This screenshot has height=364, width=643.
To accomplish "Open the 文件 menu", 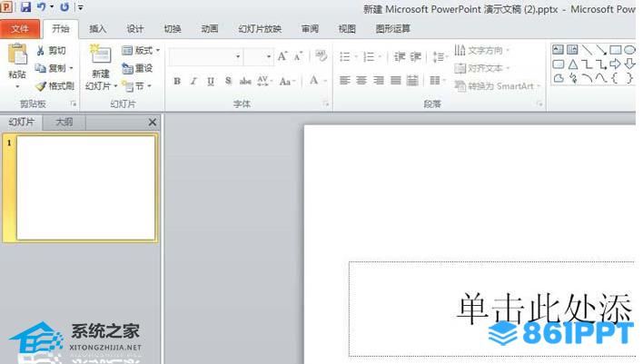I will pyautogui.click(x=20, y=29).
